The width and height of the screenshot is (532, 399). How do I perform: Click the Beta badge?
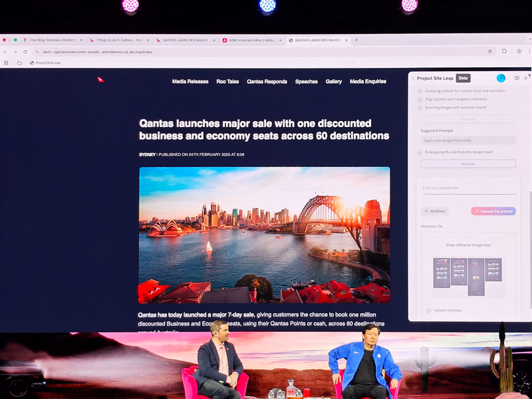pos(463,78)
